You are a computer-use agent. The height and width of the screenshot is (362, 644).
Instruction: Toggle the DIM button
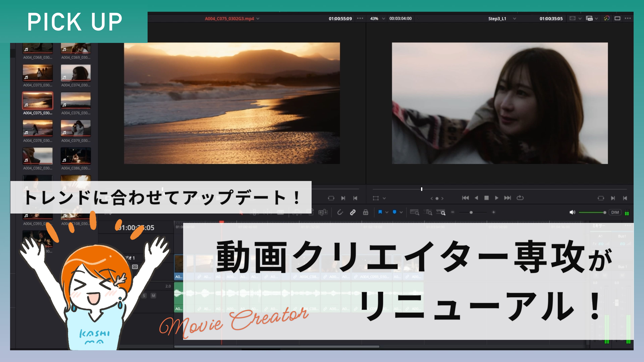pyautogui.click(x=615, y=212)
